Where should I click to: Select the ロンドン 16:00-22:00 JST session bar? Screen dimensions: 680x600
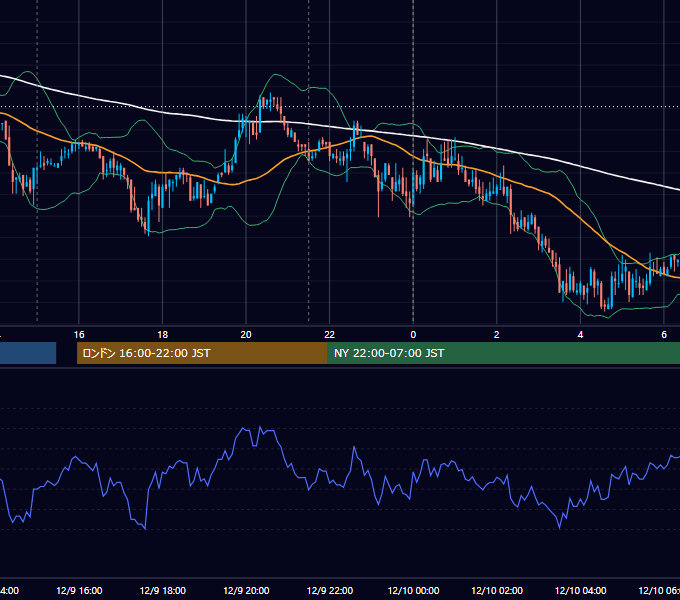coord(202,353)
